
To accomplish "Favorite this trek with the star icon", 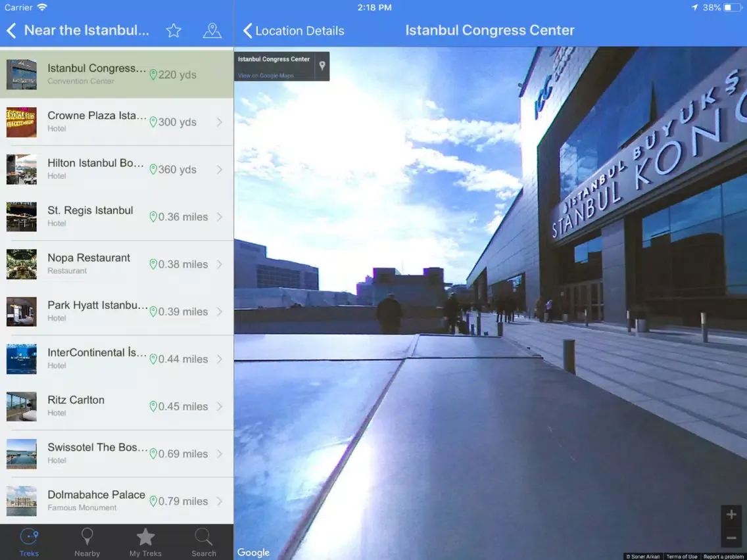I will tap(174, 30).
